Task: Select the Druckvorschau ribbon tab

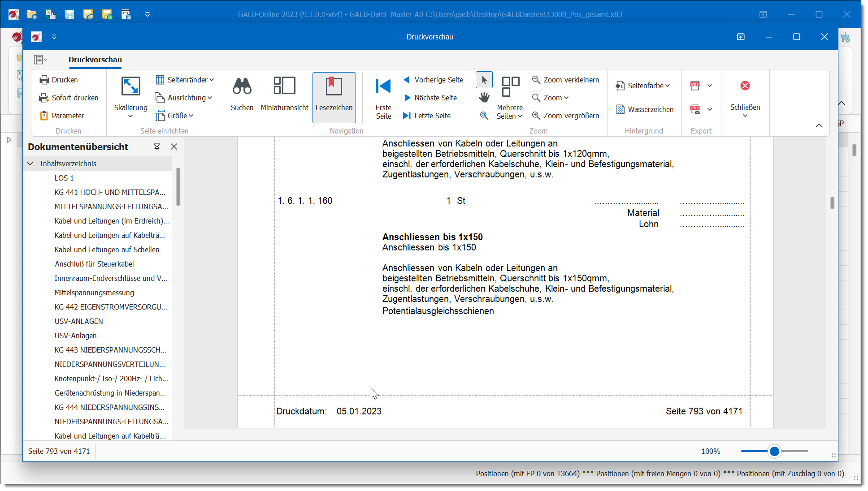Action: (x=95, y=60)
